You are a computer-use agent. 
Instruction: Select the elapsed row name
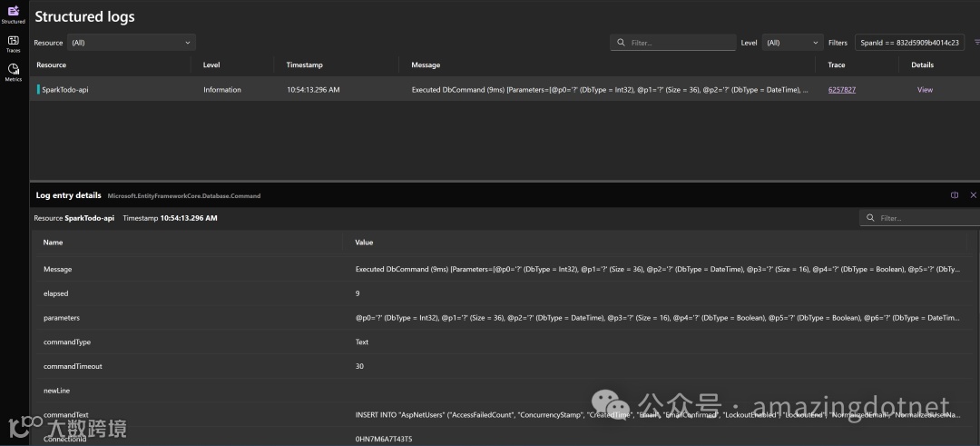55,294
